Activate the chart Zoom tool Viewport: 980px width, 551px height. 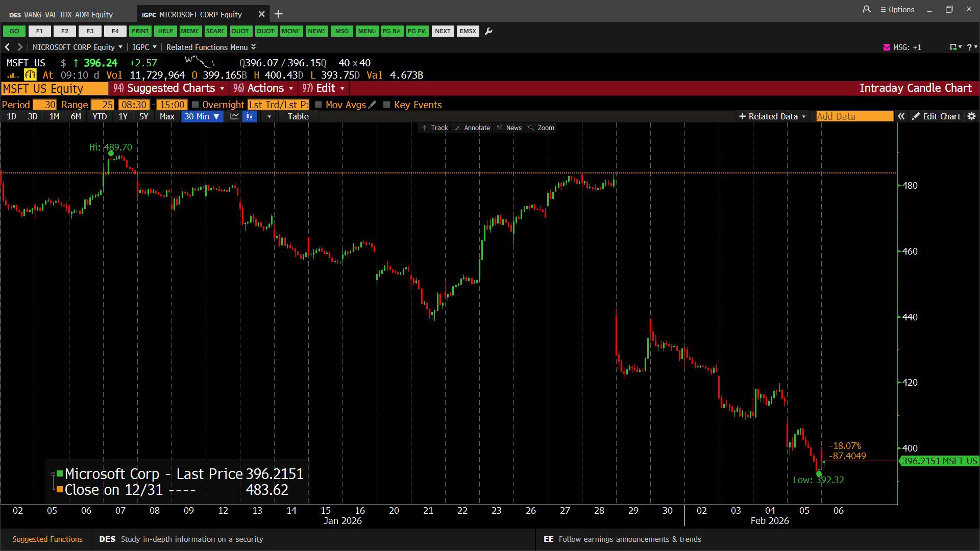tap(541, 128)
